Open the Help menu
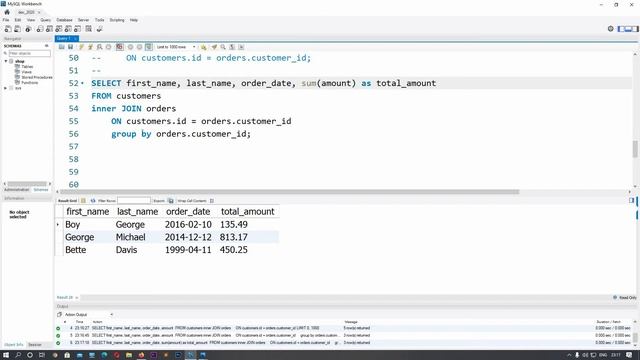 coord(134,20)
